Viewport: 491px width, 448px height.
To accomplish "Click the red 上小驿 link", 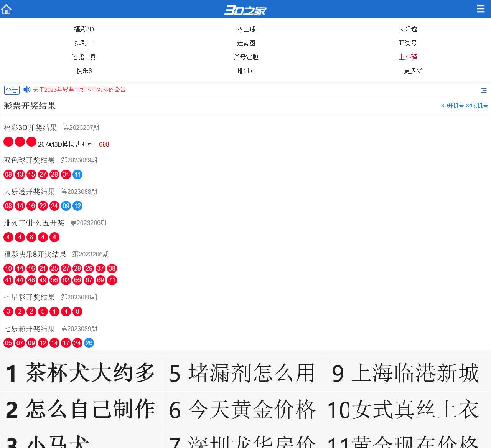I will click(408, 57).
